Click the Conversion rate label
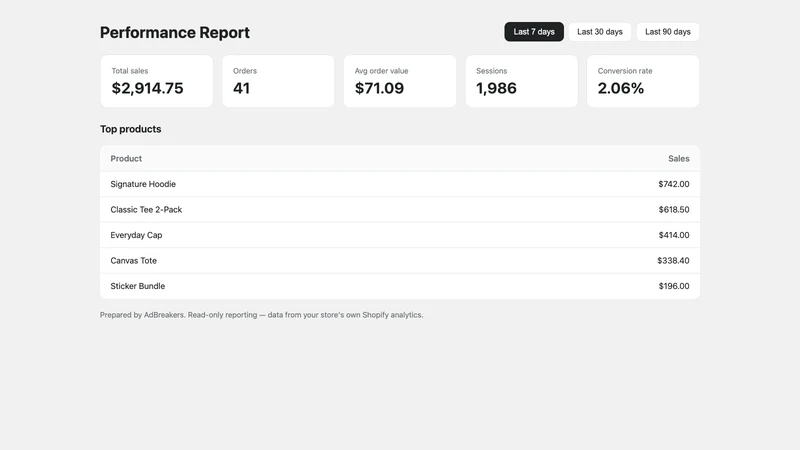The height and width of the screenshot is (450, 800). (x=625, y=71)
